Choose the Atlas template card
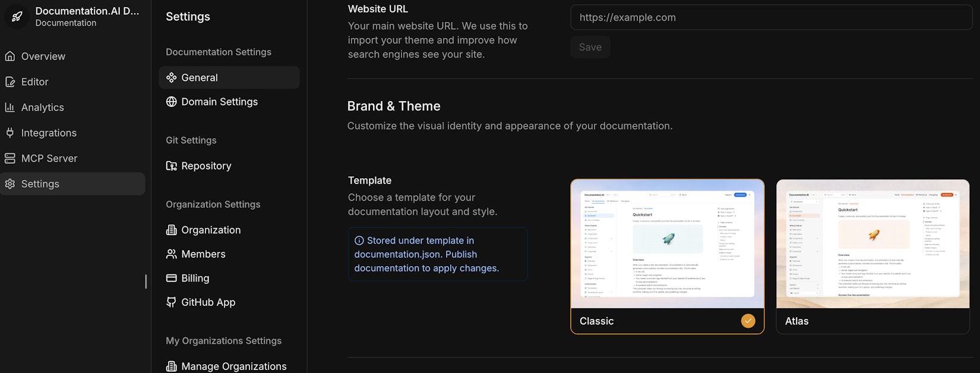 point(872,257)
